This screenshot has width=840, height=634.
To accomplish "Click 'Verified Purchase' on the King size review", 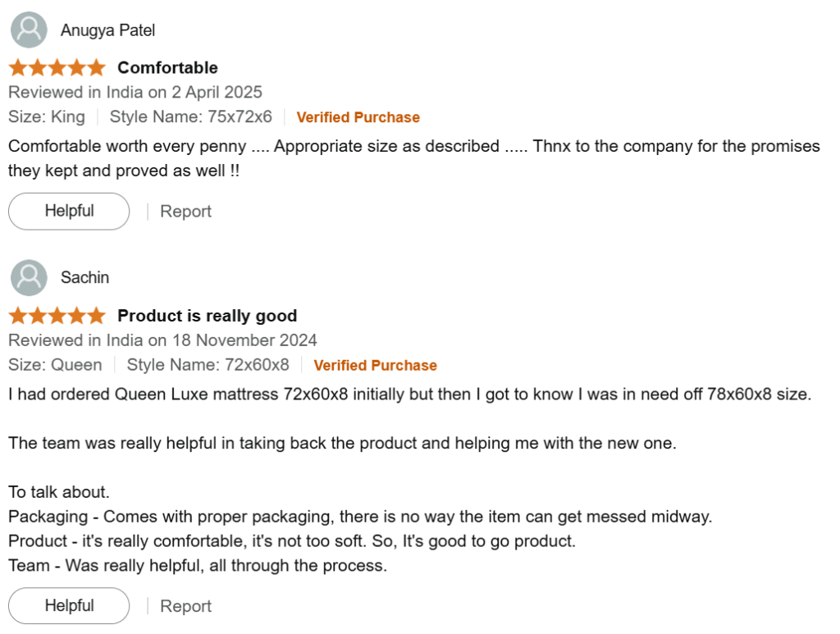I will click(x=358, y=117).
